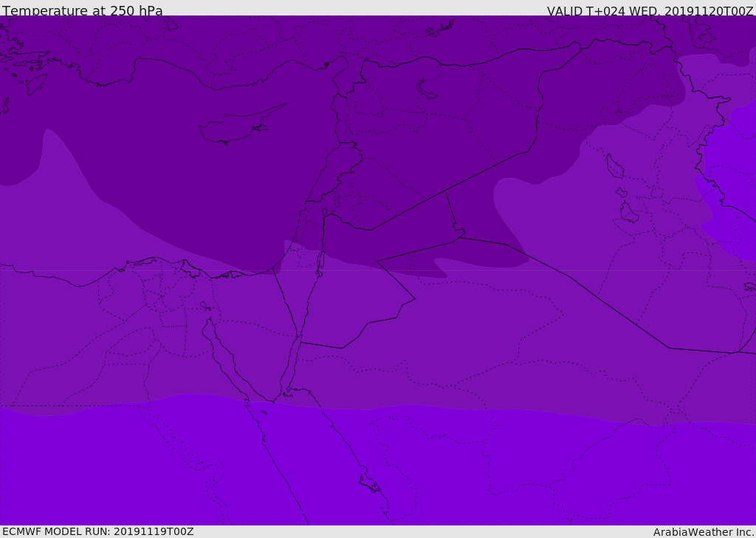Click the 'ArabiaWeather Inc.' credit text
This screenshot has height=538, width=756.
(x=703, y=532)
